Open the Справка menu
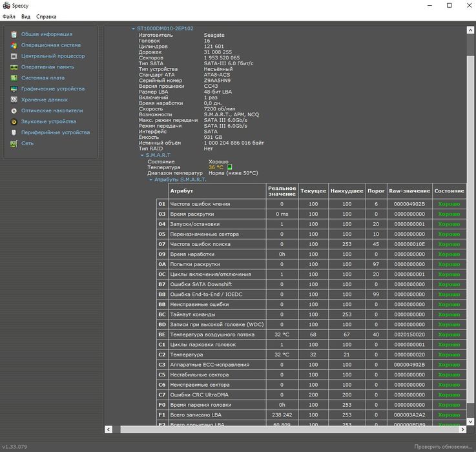The width and height of the screenshot is (476, 452). [x=46, y=17]
